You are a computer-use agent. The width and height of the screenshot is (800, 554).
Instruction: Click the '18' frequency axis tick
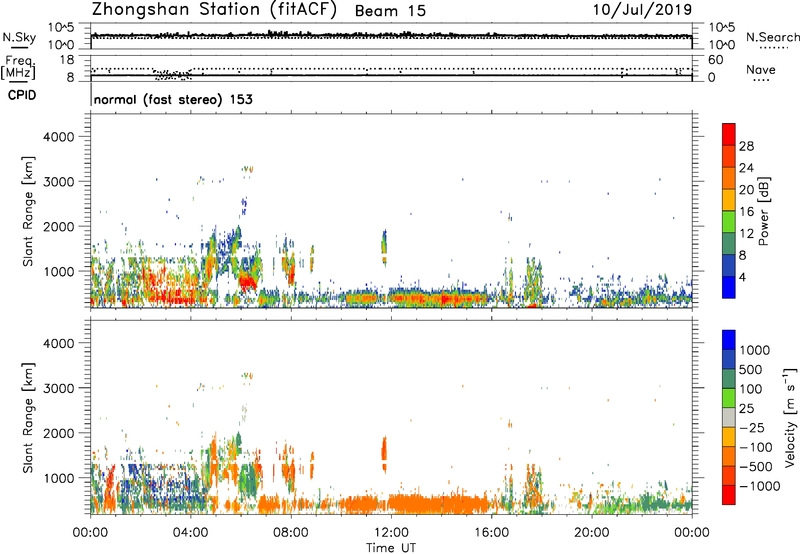[67, 60]
